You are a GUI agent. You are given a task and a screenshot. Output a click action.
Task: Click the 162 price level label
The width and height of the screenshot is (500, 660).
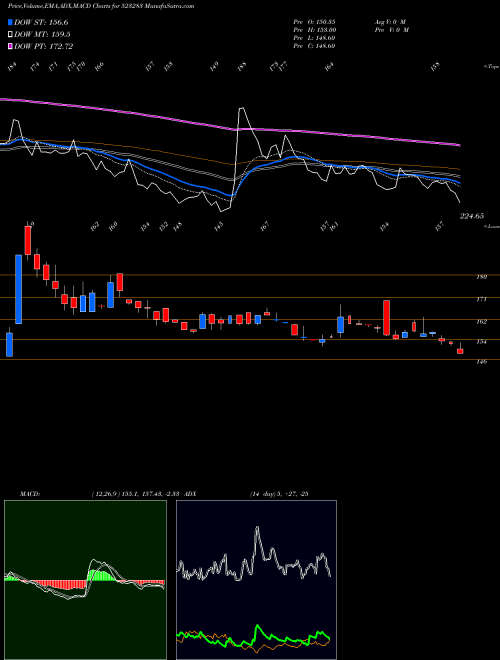click(x=481, y=322)
